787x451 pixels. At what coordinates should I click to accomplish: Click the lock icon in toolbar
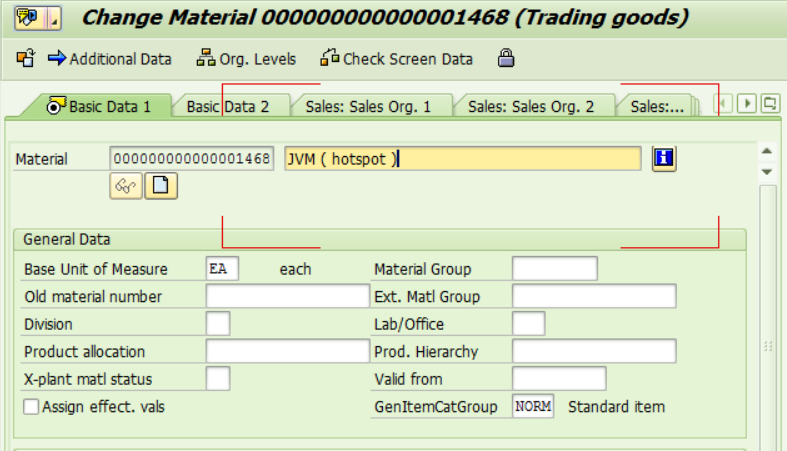tap(506, 58)
